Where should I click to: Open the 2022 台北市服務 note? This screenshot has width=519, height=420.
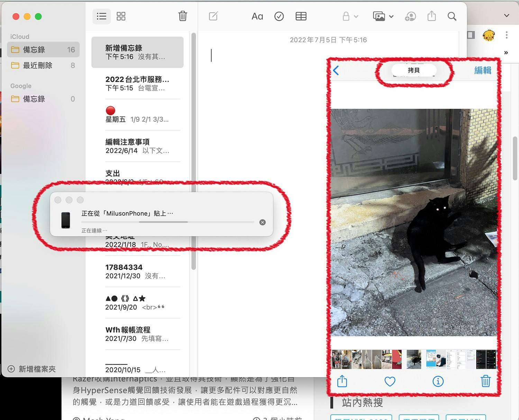click(137, 83)
